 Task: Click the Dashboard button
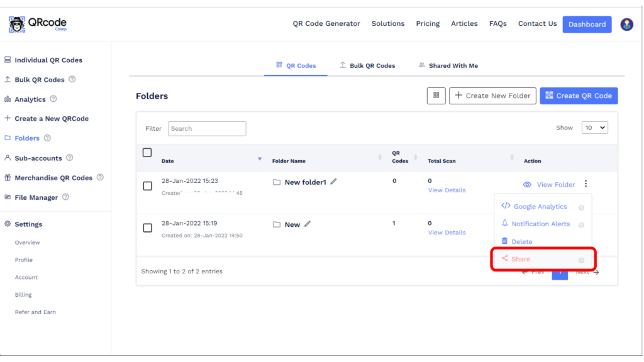tap(587, 25)
